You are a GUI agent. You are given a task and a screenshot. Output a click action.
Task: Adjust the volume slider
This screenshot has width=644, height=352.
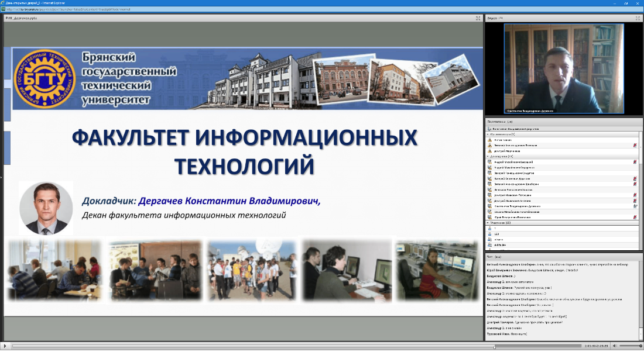(630, 346)
